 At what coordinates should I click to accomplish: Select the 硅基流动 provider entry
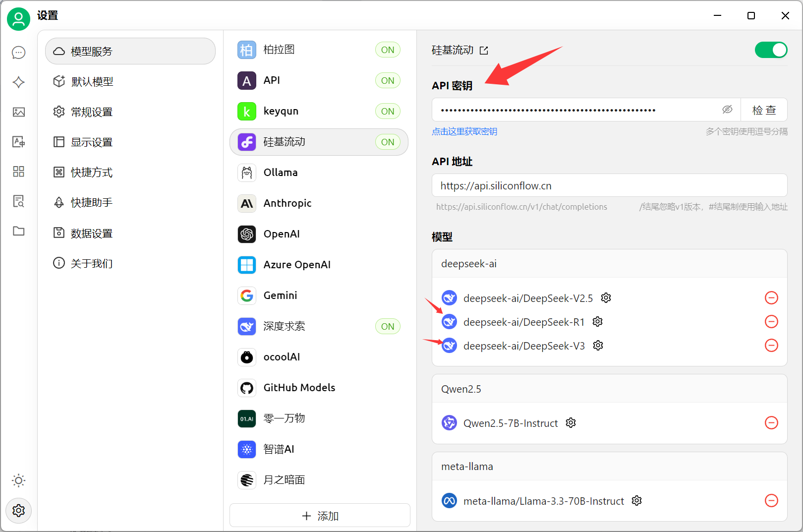click(319, 142)
